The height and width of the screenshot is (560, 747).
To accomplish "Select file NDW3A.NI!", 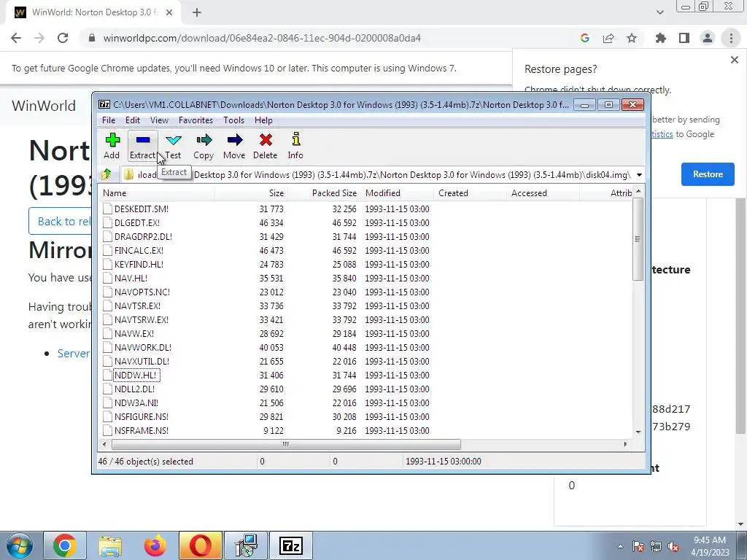I will pos(136,402).
